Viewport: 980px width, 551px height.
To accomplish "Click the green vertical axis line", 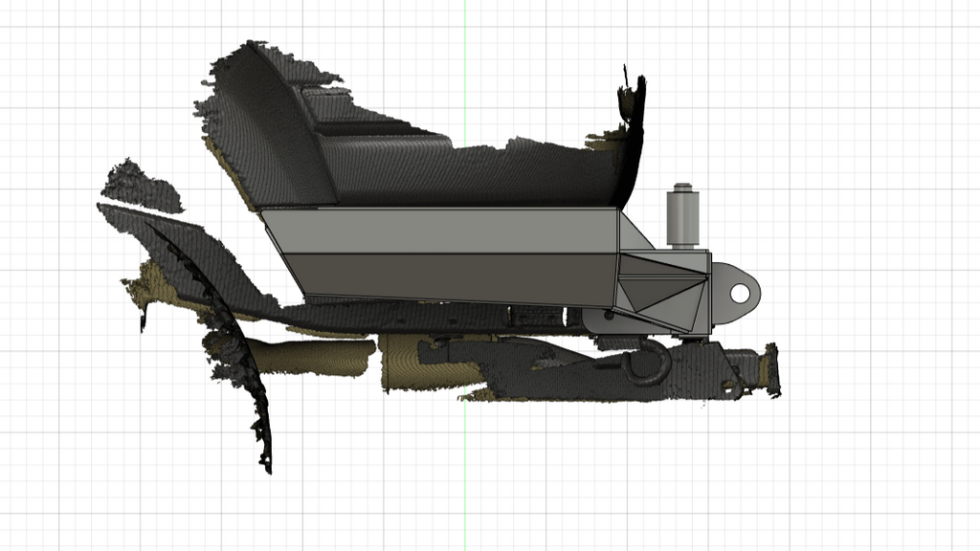I will tap(465, 96).
